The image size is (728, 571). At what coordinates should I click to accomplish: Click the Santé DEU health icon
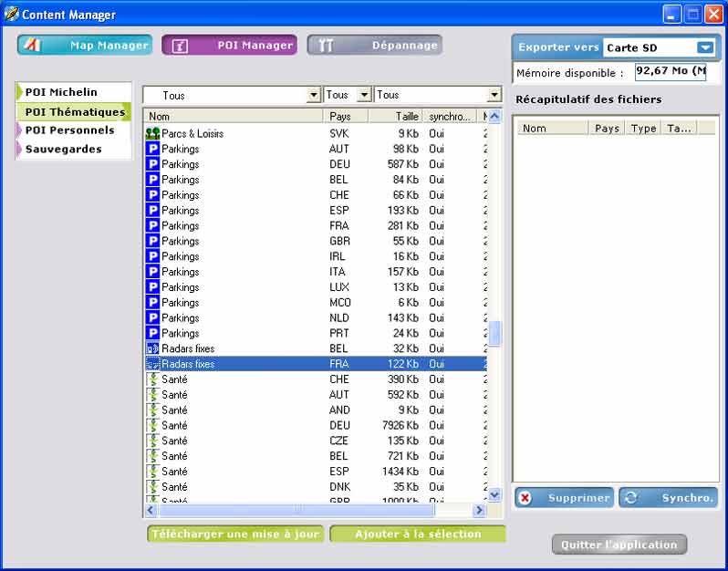coord(152,425)
